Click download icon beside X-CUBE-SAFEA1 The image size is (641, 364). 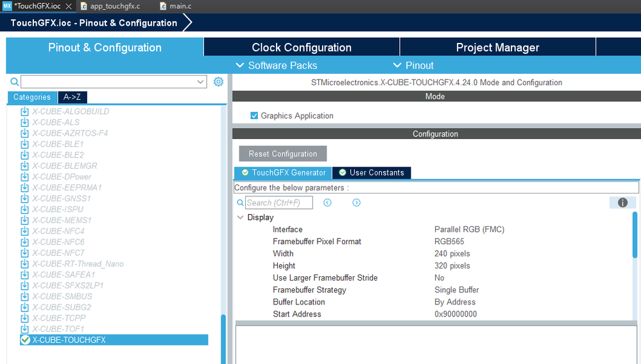point(24,275)
